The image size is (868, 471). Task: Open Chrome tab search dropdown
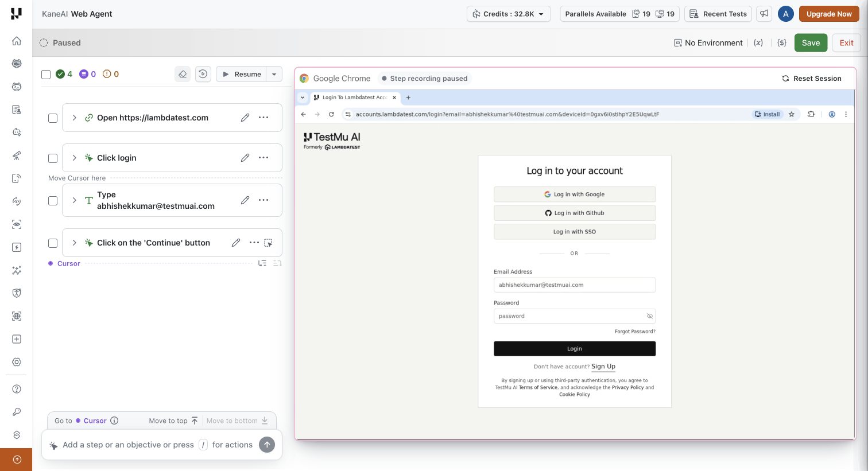pyautogui.click(x=303, y=98)
